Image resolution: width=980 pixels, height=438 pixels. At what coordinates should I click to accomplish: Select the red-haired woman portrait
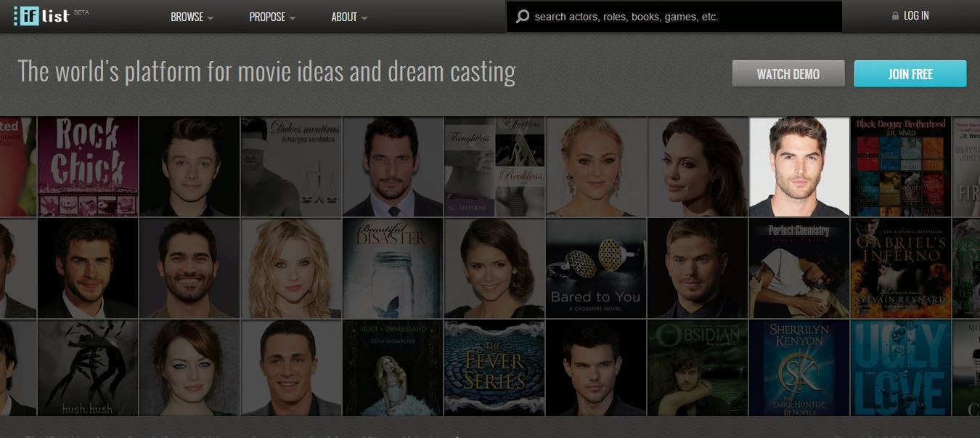pyautogui.click(x=189, y=368)
